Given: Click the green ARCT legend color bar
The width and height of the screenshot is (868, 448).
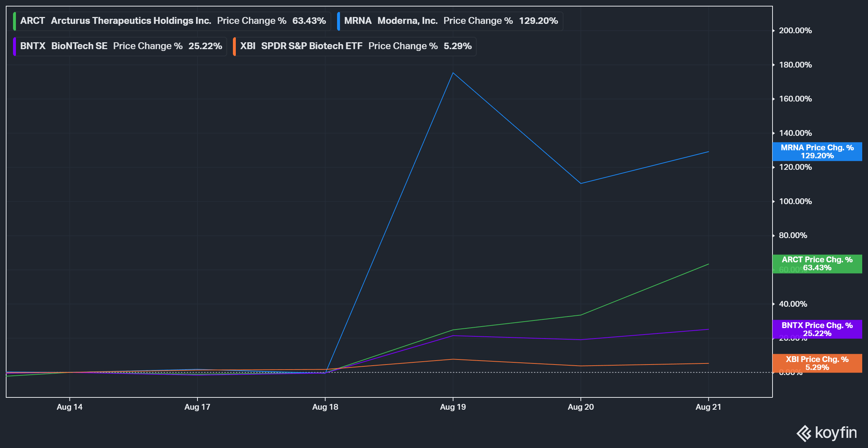Looking at the screenshot, I should [14, 21].
